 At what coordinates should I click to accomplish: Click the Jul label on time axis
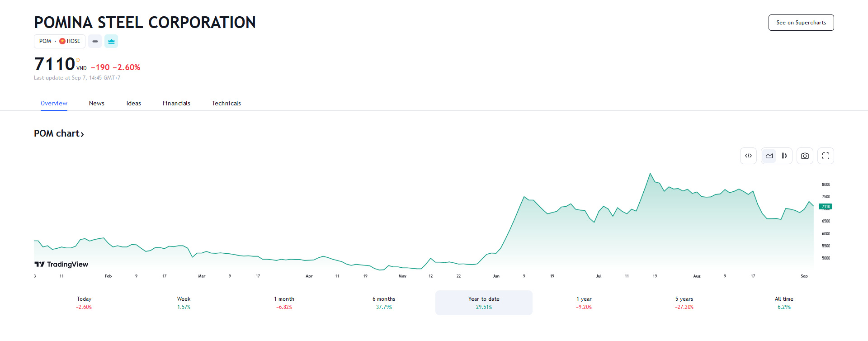(x=599, y=276)
